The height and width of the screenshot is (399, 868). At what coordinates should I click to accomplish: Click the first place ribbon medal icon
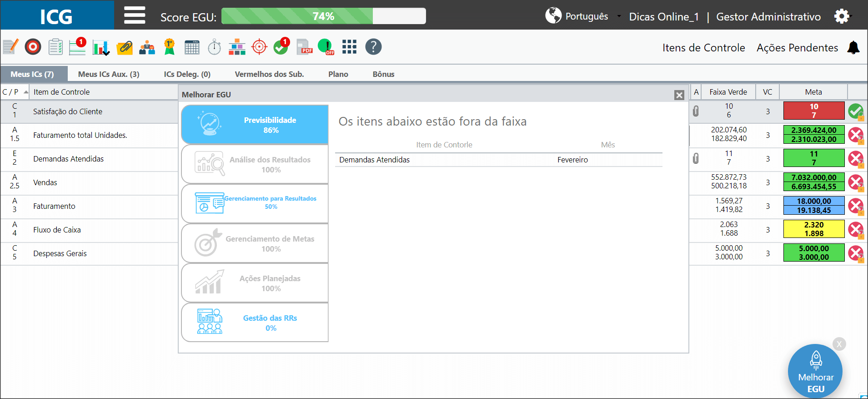tap(170, 47)
